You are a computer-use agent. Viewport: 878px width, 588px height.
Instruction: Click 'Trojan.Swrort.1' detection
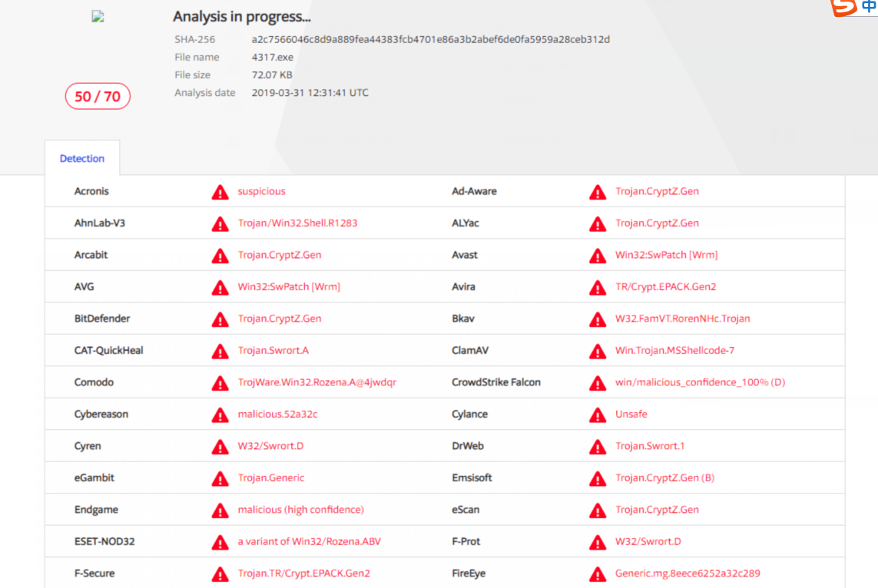click(650, 447)
